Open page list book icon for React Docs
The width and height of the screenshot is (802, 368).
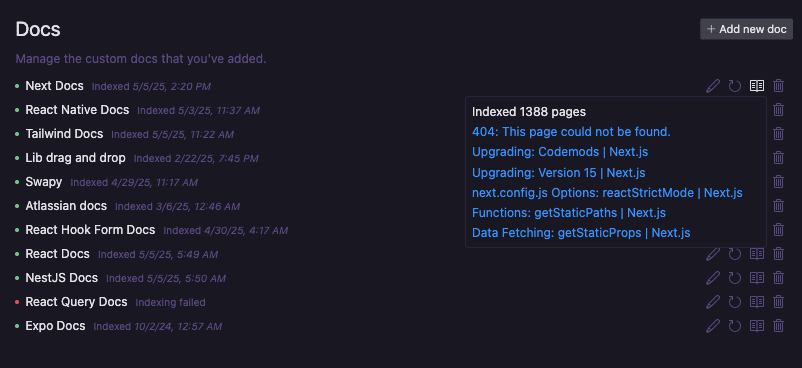pyautogui.click(x=756, y=254)
